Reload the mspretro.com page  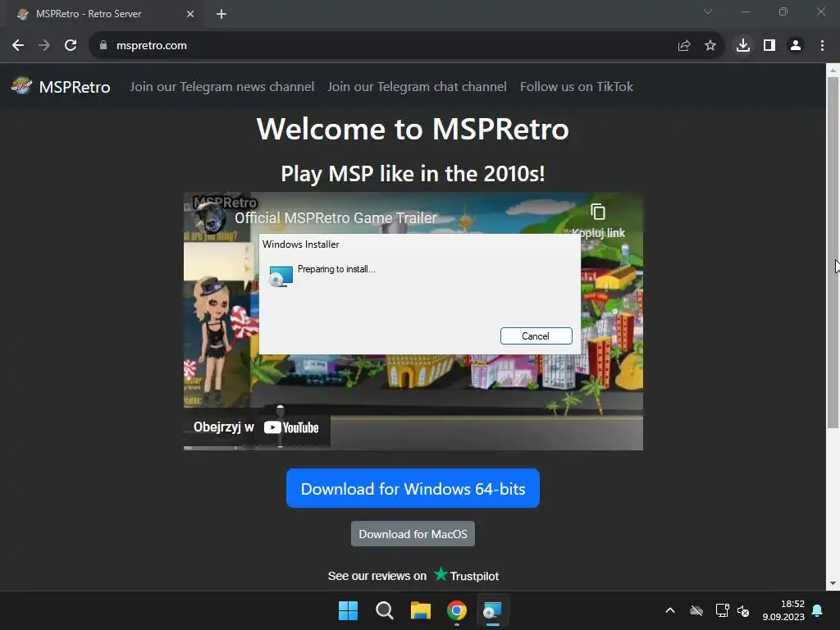point(71,46)
